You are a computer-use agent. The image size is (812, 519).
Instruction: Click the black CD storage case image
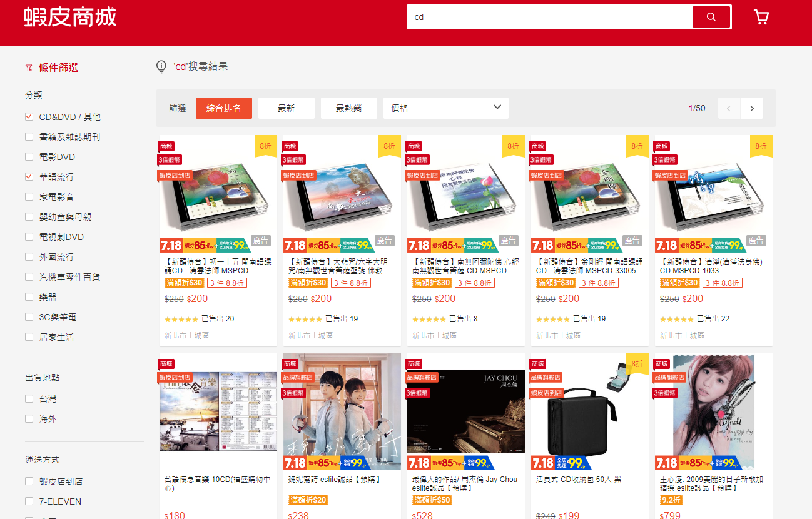pos(590,411)
